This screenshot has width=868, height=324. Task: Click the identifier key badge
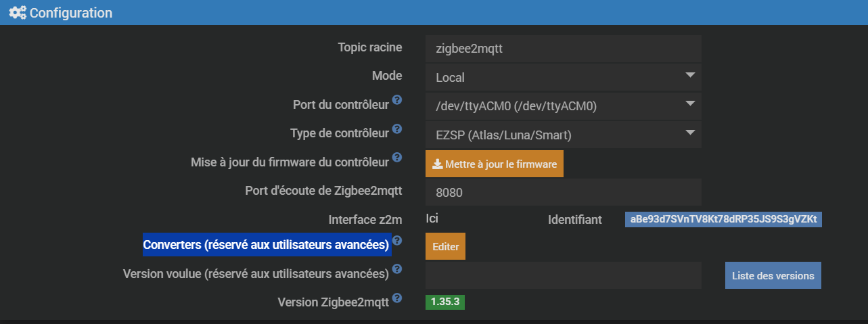pyautogui.click(x=724, y=219)
